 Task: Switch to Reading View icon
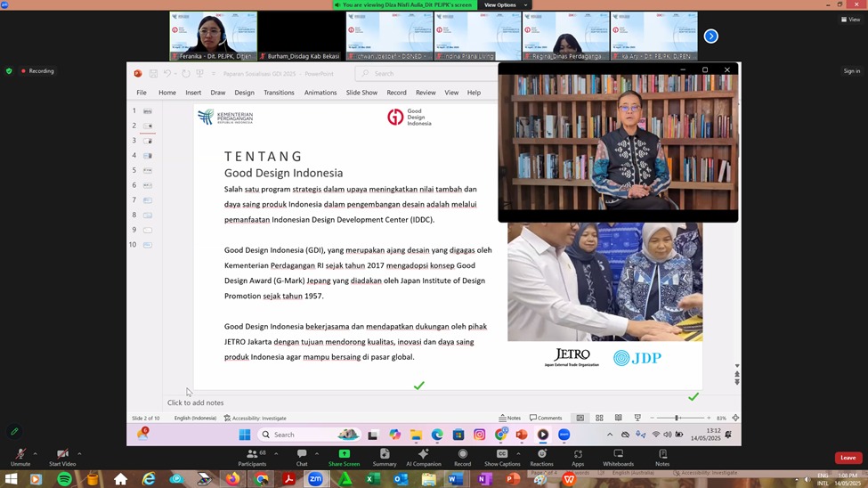tap(619, 418)
